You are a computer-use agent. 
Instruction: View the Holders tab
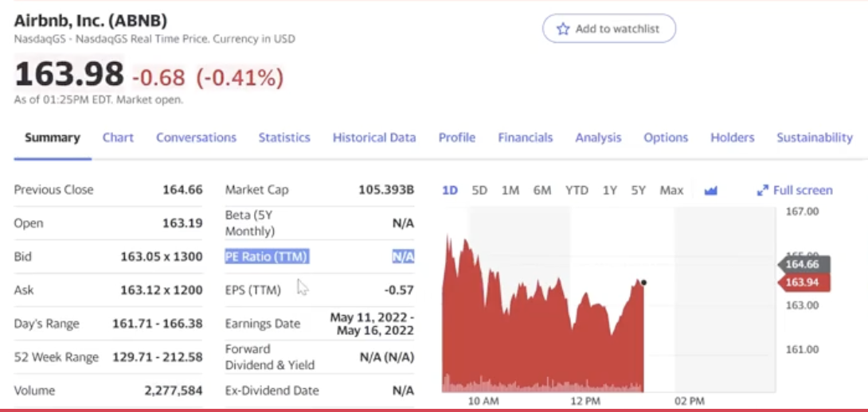[x=733, y=138]
